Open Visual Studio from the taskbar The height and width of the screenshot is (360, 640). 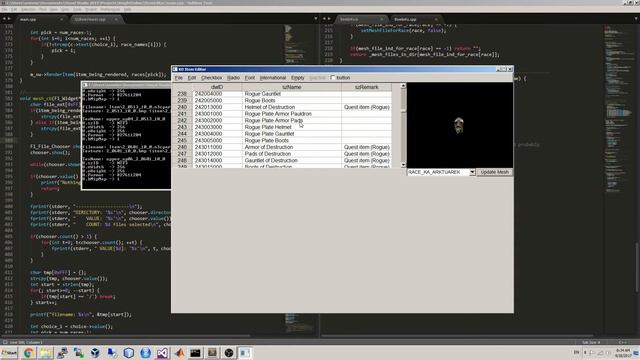(162, 353)
